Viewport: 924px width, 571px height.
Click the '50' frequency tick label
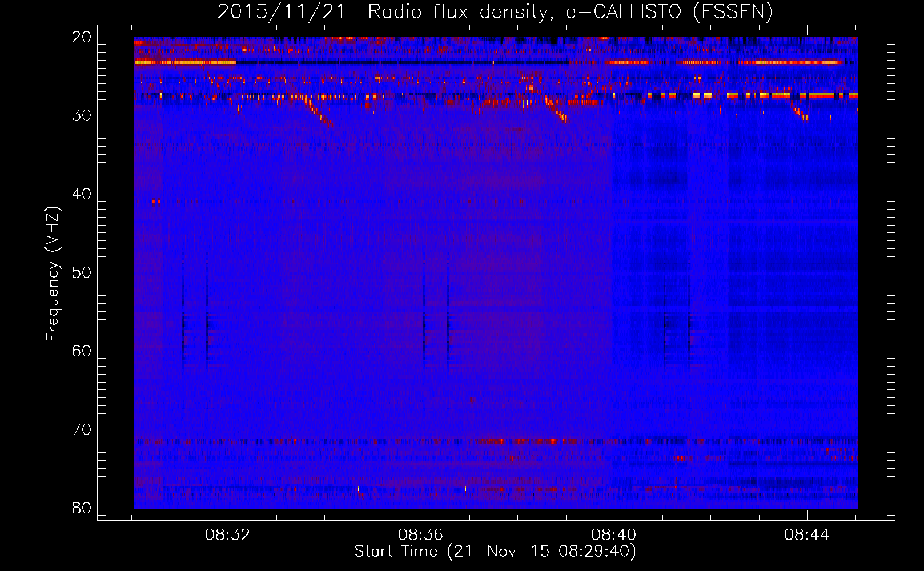(x=82, y=272)
